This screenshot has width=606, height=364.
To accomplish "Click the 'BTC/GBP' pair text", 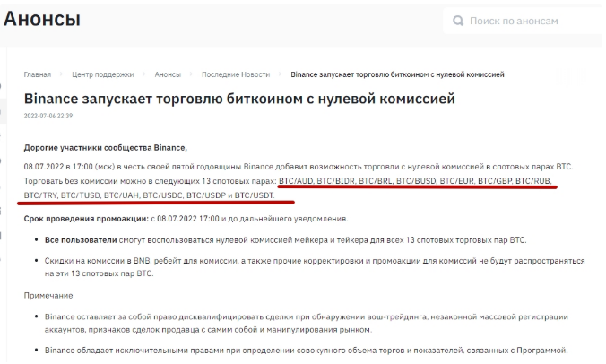I will [496, 181].
